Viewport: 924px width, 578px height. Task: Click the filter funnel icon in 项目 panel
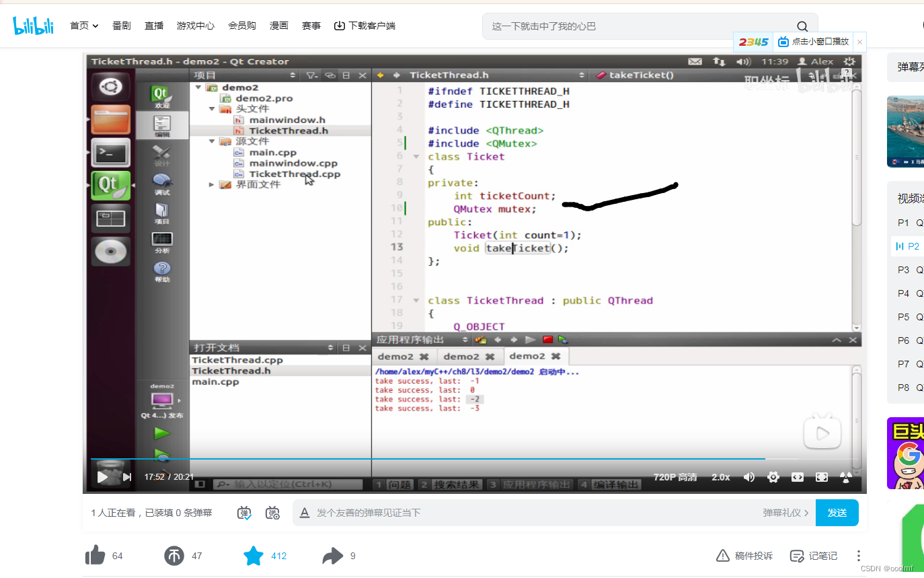[311, 75]
